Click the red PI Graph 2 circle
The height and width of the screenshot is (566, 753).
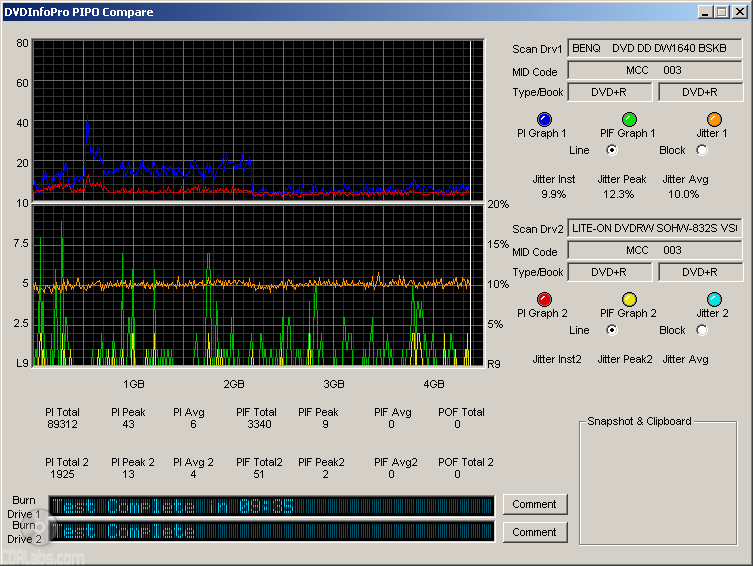point(544,300)
